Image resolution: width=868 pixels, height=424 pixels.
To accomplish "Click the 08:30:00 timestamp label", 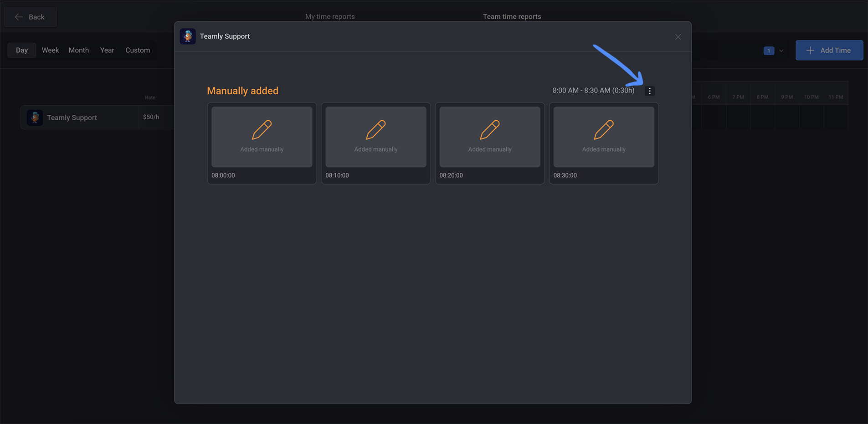I will 565,175.
